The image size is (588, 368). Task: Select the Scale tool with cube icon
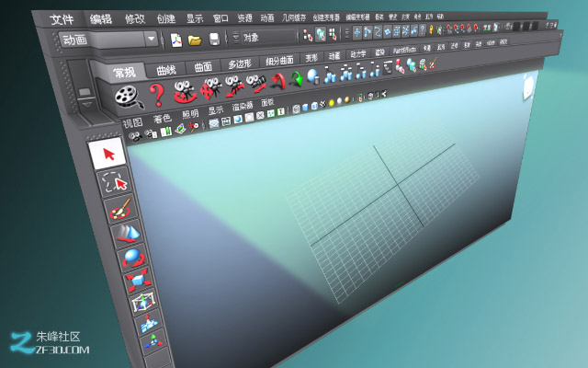pyautogui.click(x=138, y=280)
